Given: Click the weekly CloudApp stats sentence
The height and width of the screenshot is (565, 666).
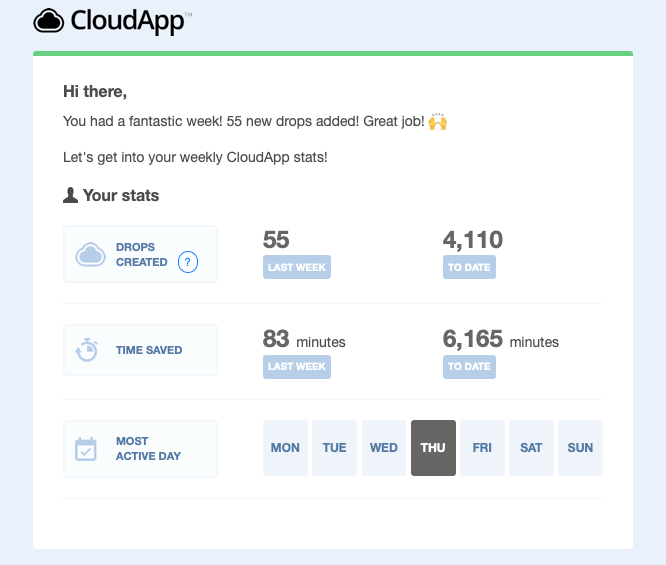Looking at the screenshot, I should pyautogui.click(x=195, y=158).
